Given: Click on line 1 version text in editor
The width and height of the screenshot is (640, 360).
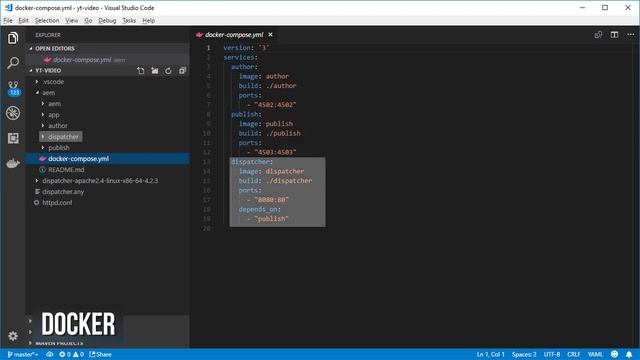Looking at the screenshot, I should [246, 48].
